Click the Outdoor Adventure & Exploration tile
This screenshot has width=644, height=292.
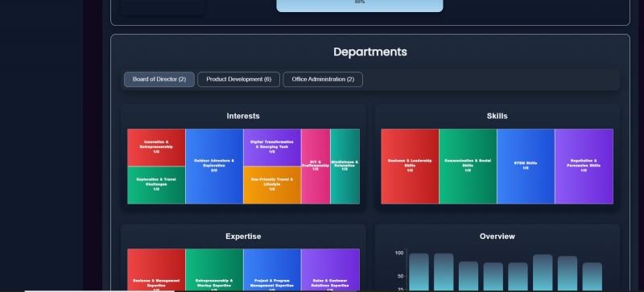click(x=214, y=167)
